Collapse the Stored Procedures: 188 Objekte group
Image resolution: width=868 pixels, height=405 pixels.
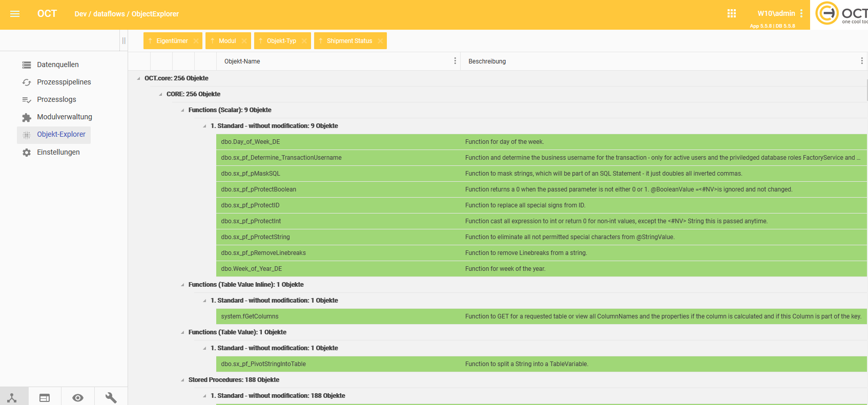tap(182, 380)
